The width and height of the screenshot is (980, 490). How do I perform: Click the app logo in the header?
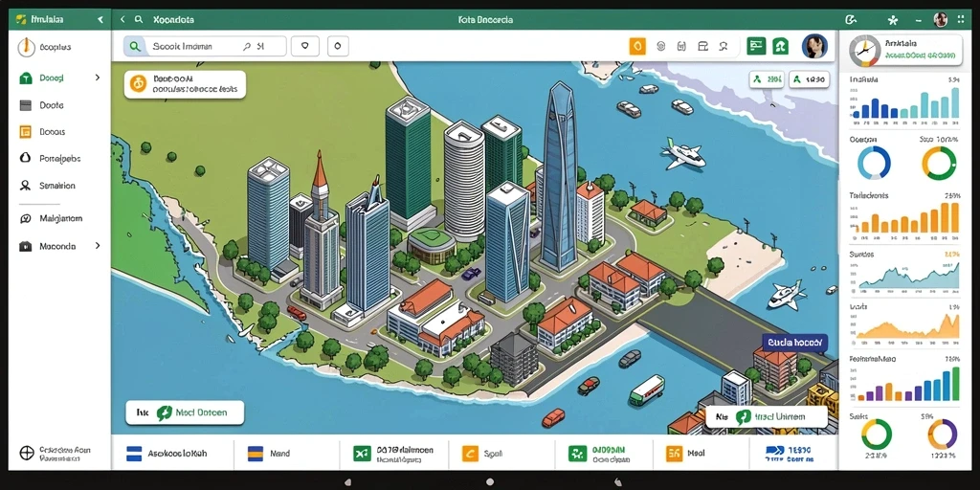21,20
